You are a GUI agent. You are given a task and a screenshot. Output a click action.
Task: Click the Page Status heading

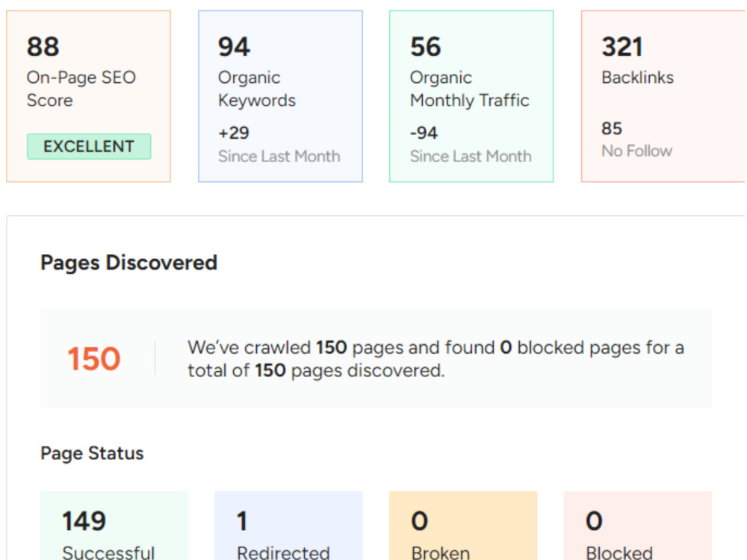(x=92, y=453)
